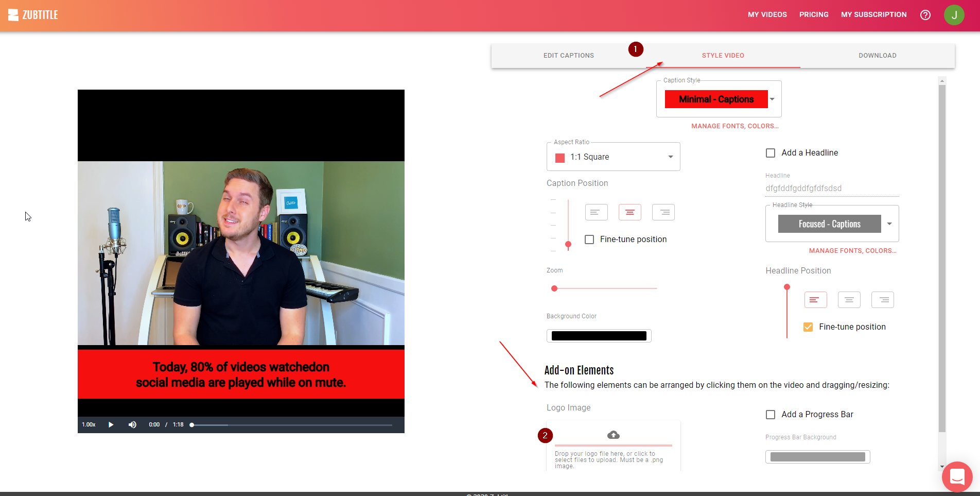The height and width of the screenshot is (496, 980).
Task: Click Manage Fonts, Colors under Caption Style
Action: pos(734,126)
